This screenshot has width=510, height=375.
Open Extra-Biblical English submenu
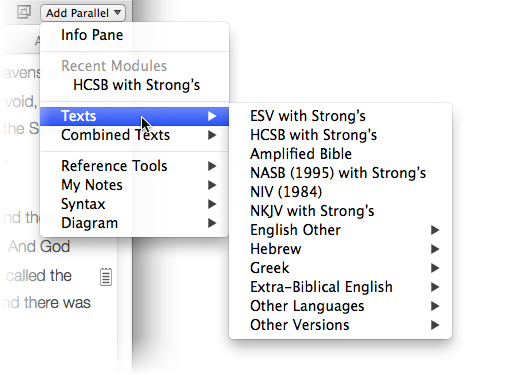(x=341, y=287)
